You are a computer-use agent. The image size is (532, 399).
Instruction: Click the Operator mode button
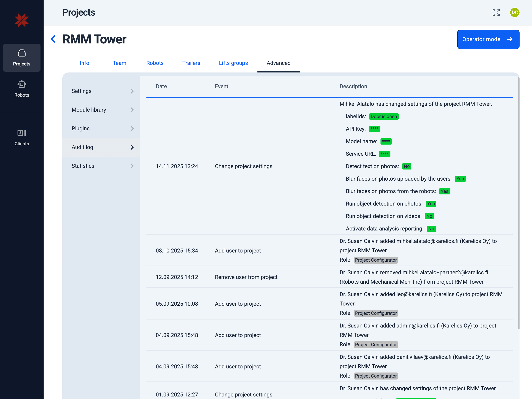click(488, 39)
